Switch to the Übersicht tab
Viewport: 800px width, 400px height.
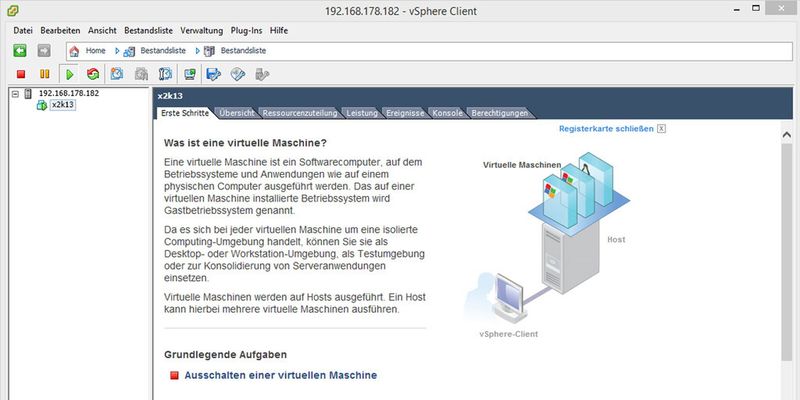point(237,113)
